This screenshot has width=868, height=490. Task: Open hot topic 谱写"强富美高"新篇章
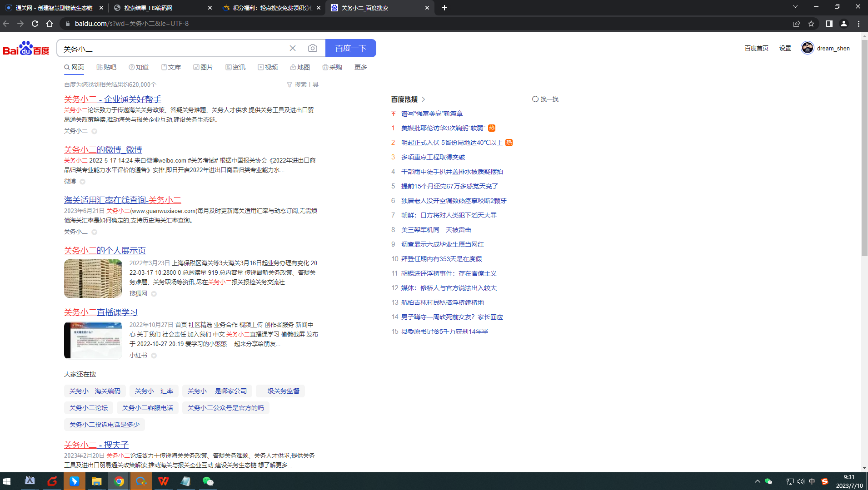(432, 114)
